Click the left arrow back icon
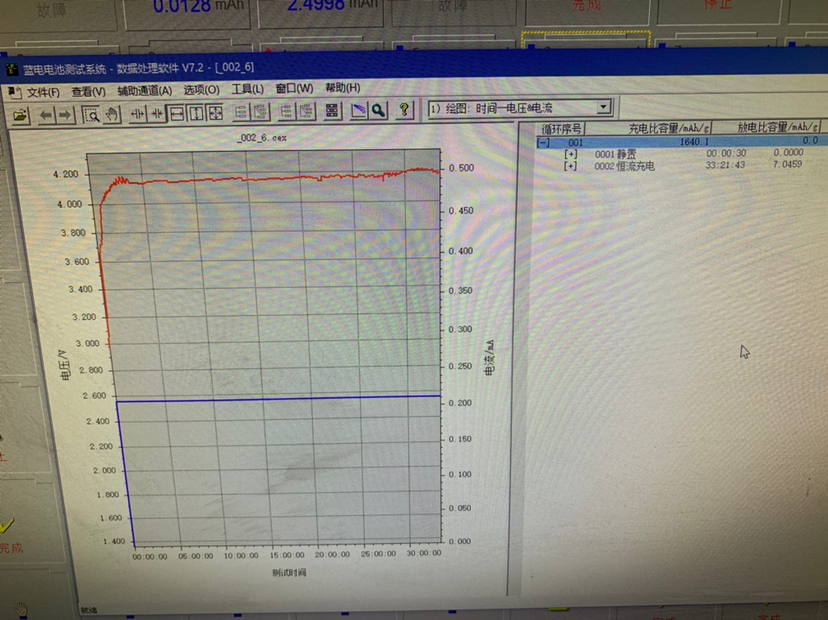The image size is (828, 620). [x=46, y=115]
